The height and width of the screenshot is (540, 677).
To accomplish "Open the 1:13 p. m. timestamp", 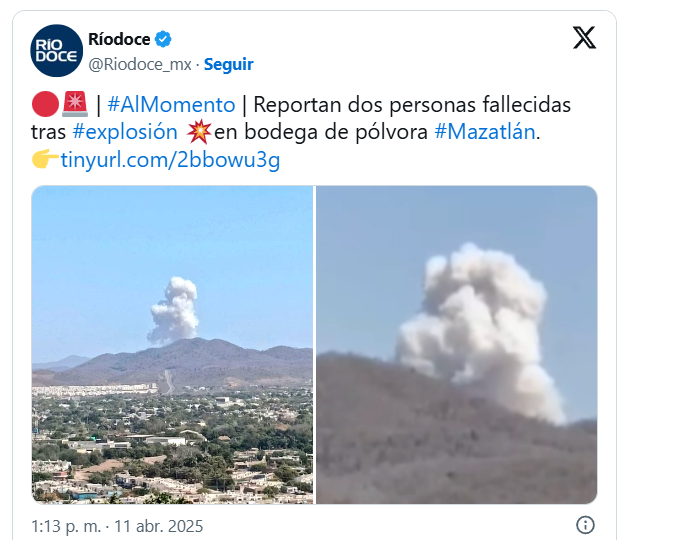I will [x=66, y=526].
